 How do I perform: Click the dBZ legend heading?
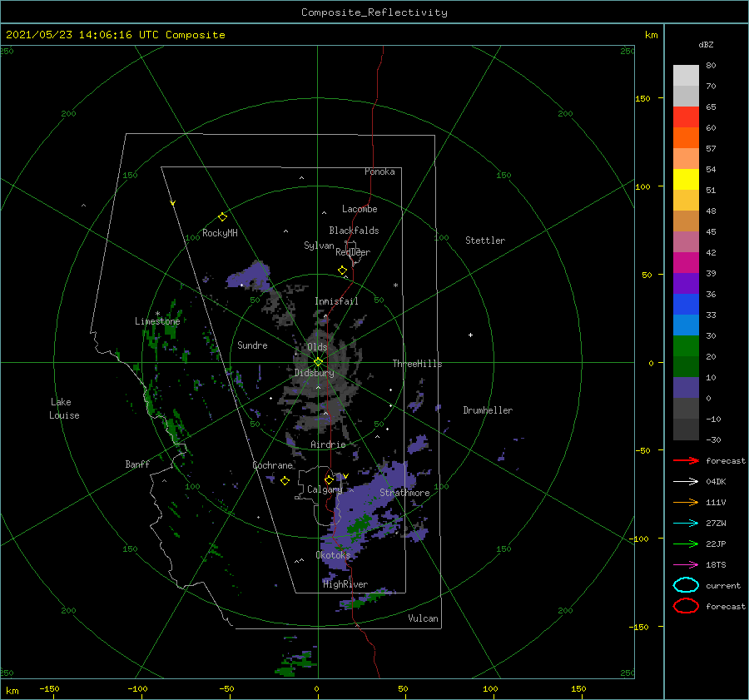click(x=706, y=44)
